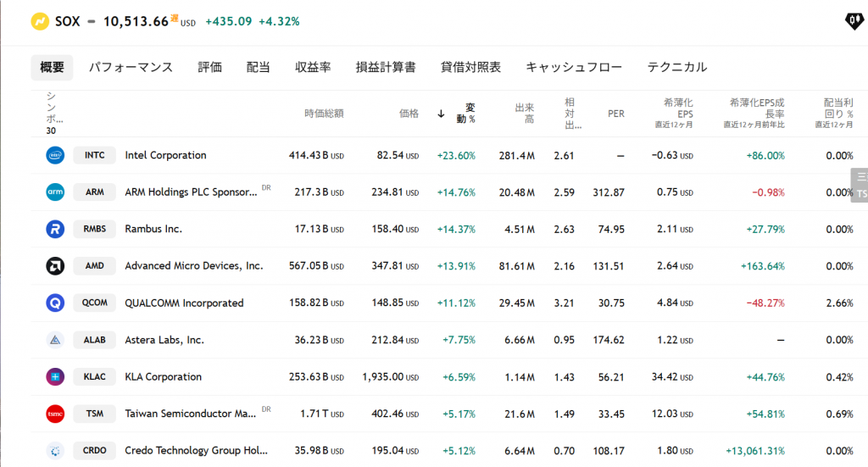Open the 損益計算書 tab
This screenshot has width=868, height=467.
(386, 67)
